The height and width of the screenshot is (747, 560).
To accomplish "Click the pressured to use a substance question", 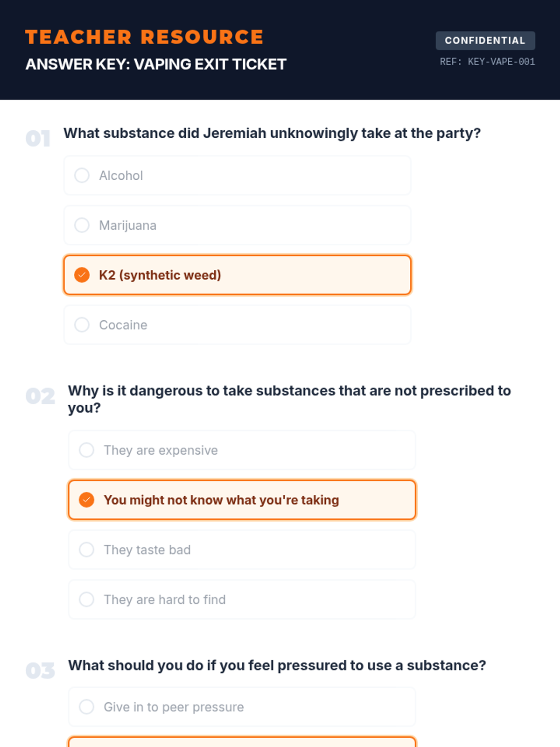I will click(x=277, y=665).
